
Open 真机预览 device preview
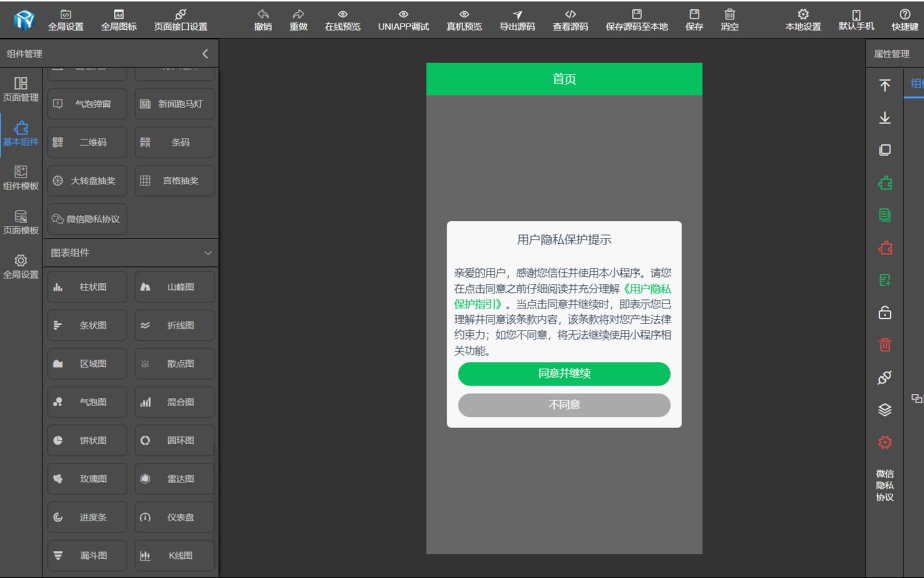[x=464, y=20]
